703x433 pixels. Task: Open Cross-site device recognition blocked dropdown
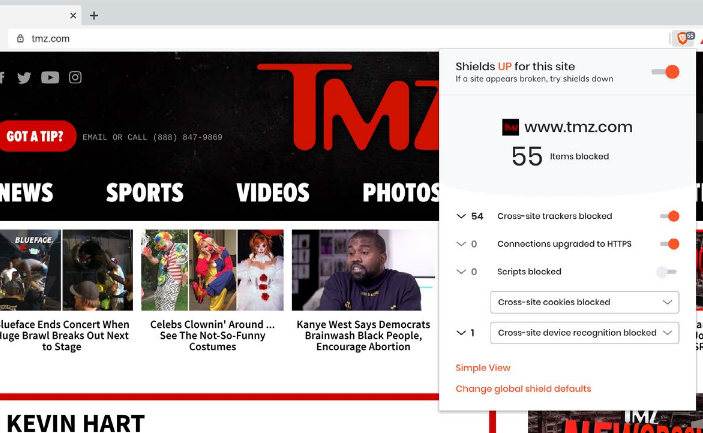coord(584,333)
